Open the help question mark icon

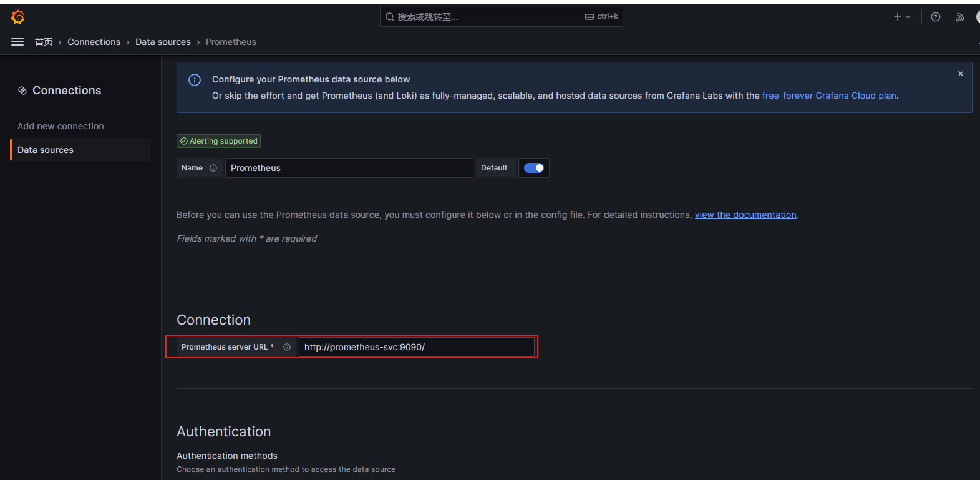935,17
